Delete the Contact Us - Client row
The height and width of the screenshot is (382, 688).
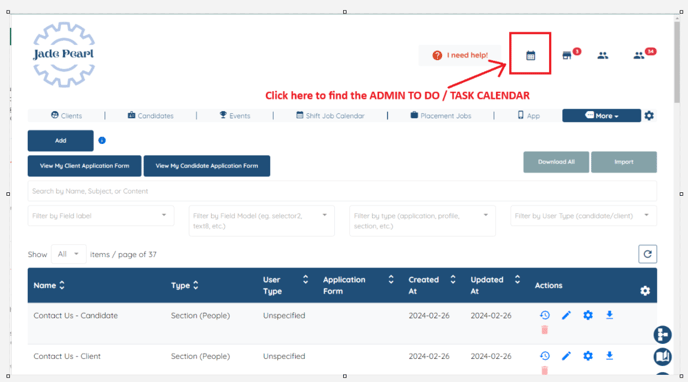click(x=545, y=371)
